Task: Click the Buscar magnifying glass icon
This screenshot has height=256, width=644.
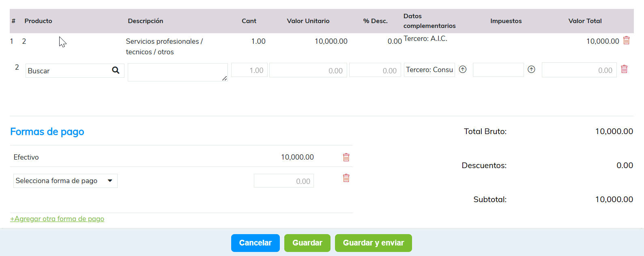Action: pyautogui.click(x=116, y=70)
